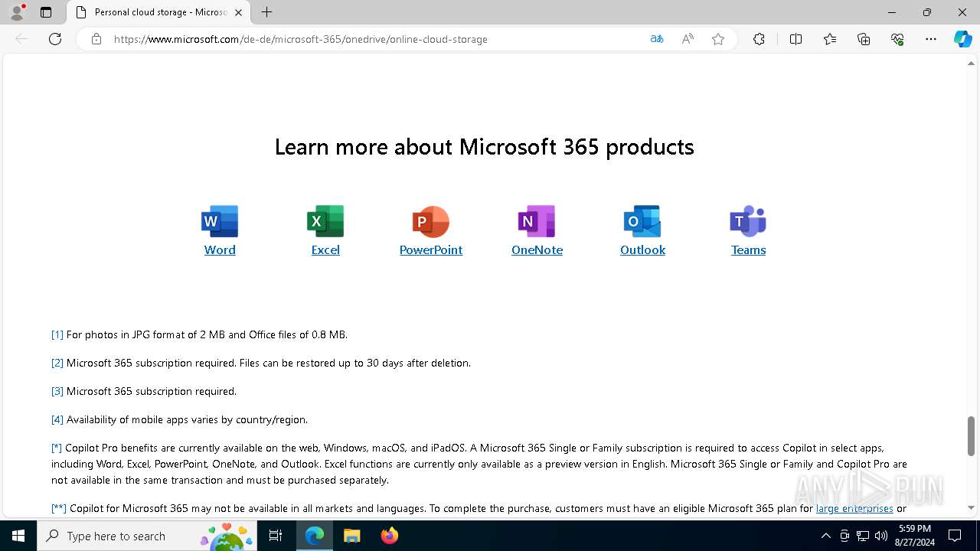Follow the PowerPoint text link
Viewport: 980px width, 551px height.
tap(431, 250)
